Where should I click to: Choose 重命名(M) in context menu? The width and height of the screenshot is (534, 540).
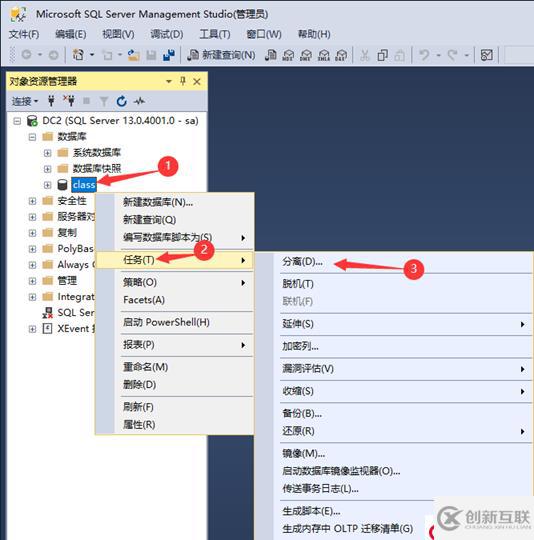click(175, 367)
